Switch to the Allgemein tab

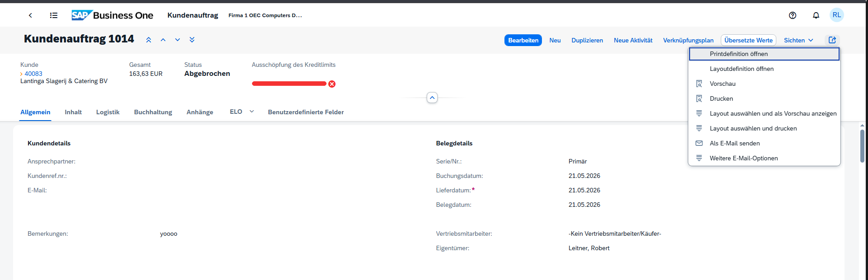pyautogui.click(x=35, y=112)
